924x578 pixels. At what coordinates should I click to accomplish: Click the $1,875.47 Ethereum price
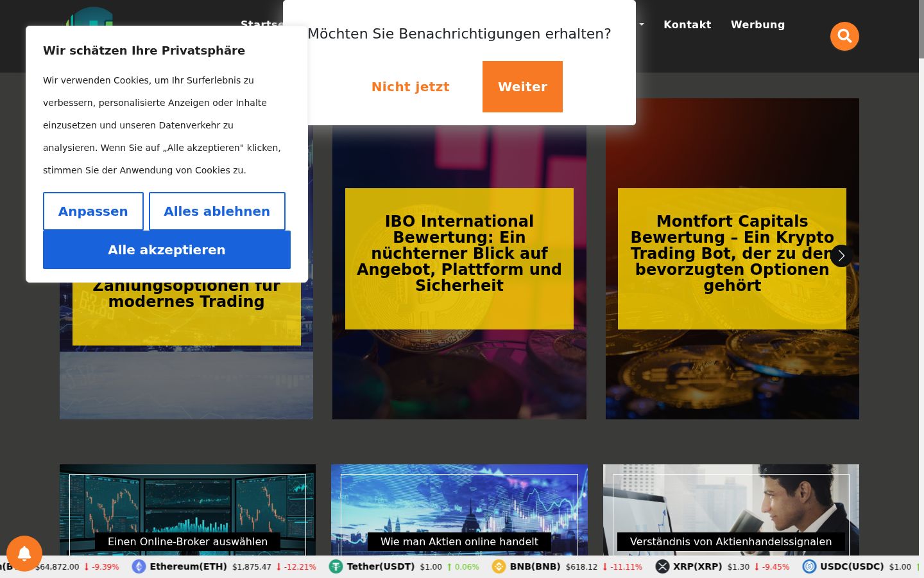[252, 566]
